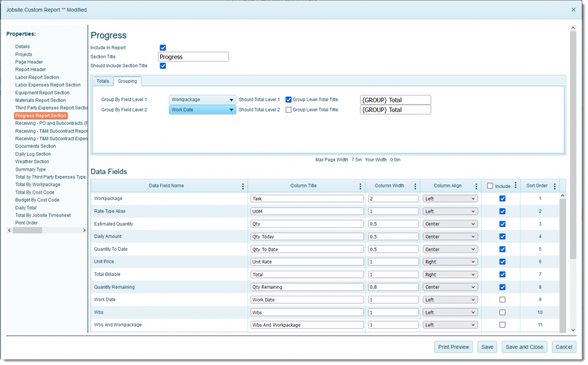This screenshot has height=365, width=588.
Task: Open the Work Date grouping dropdown
Action: point(202,110)
